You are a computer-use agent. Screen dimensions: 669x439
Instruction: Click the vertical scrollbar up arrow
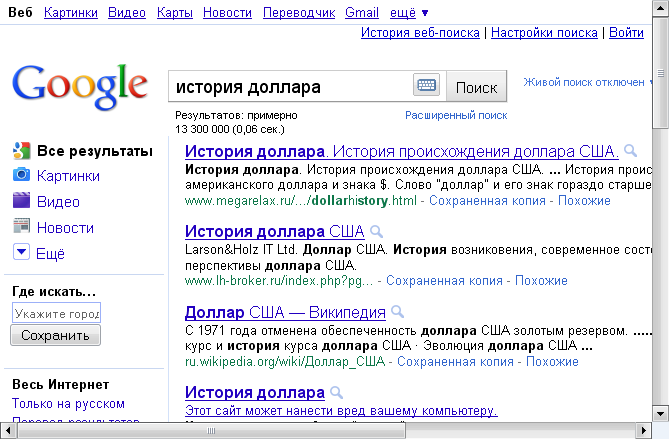tap(660, 9)
